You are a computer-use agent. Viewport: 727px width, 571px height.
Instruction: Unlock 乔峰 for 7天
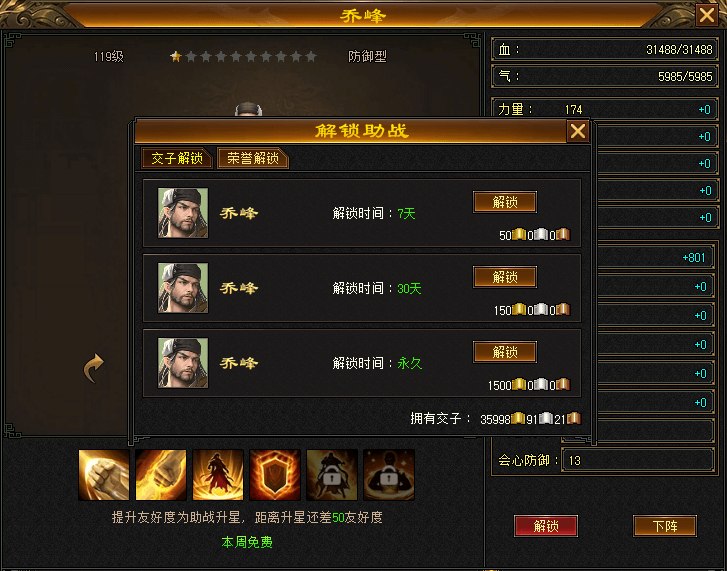tap(505, 202)
